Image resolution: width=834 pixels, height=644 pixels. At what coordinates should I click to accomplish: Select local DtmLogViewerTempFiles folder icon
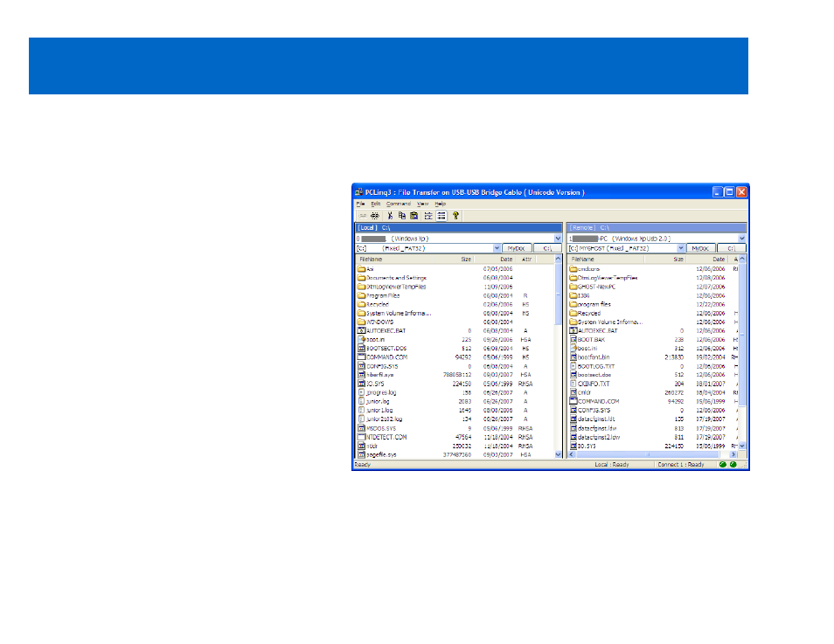pyautogui.click(x=361, y=287)
